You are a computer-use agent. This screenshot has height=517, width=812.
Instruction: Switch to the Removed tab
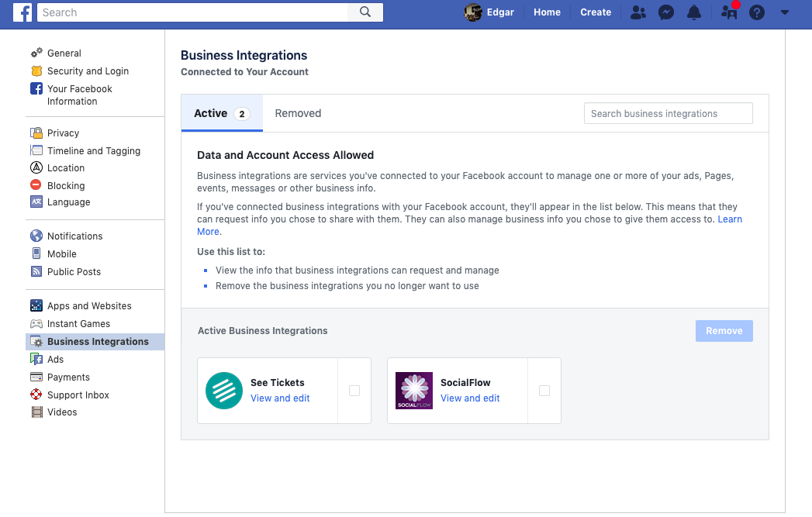coord(298,113)
